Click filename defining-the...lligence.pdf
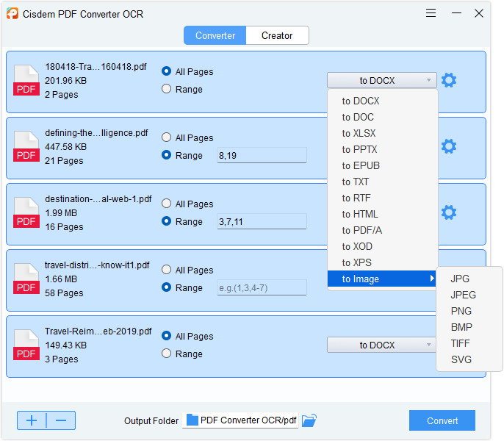 coord(96,133)
